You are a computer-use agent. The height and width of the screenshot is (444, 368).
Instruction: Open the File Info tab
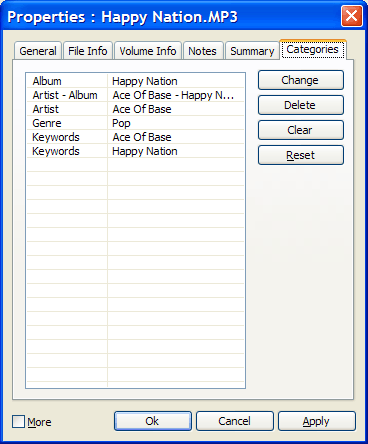click(88, 51)
